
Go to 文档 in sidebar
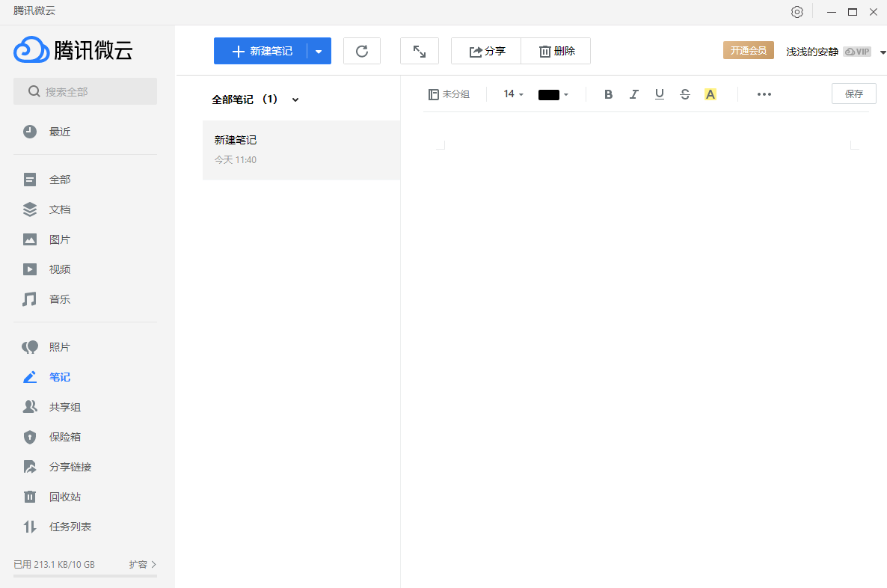click(x=60, y=209)
